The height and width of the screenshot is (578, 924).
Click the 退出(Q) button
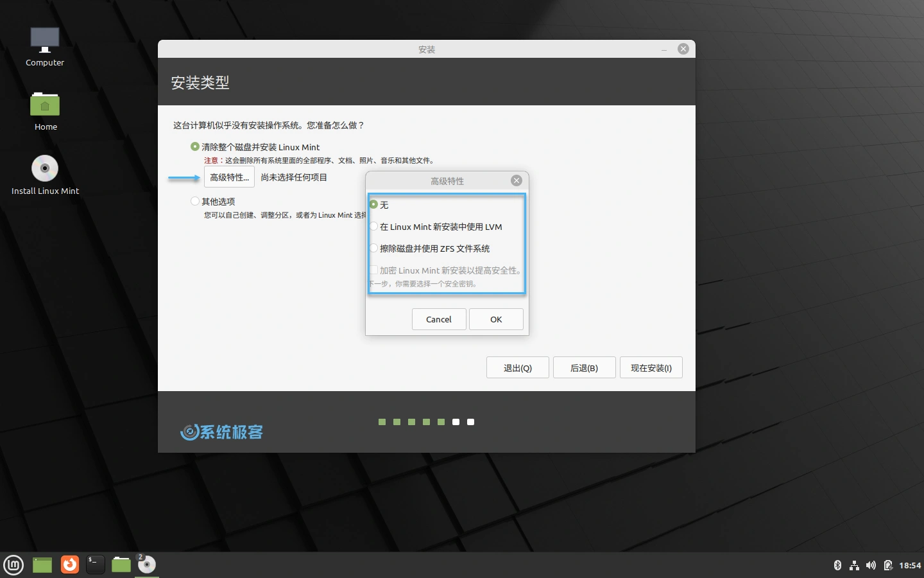518,368
